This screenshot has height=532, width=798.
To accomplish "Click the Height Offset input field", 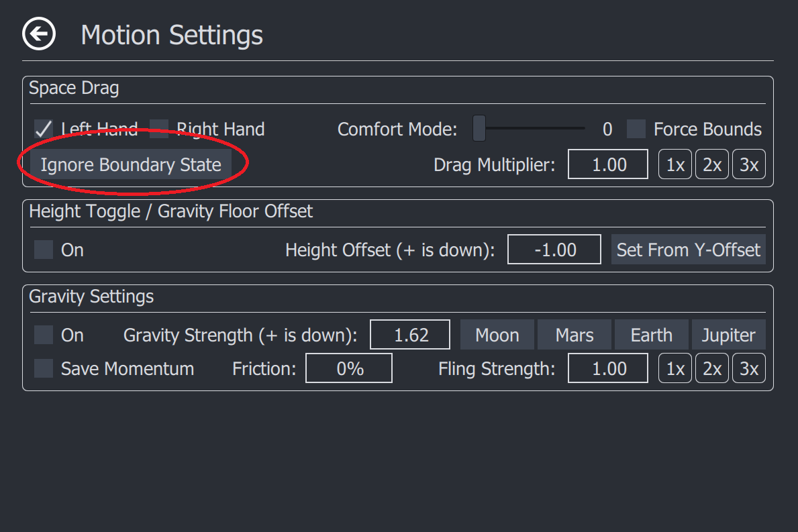I will 554,249.
